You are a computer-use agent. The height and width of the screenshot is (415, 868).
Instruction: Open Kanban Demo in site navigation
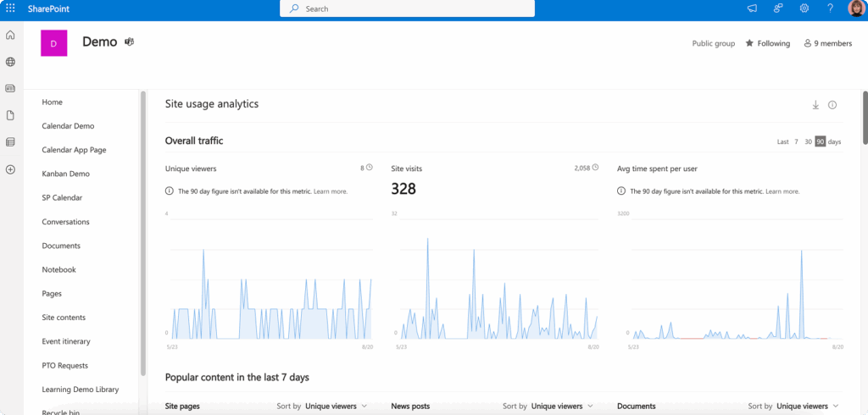click(65, 174)
